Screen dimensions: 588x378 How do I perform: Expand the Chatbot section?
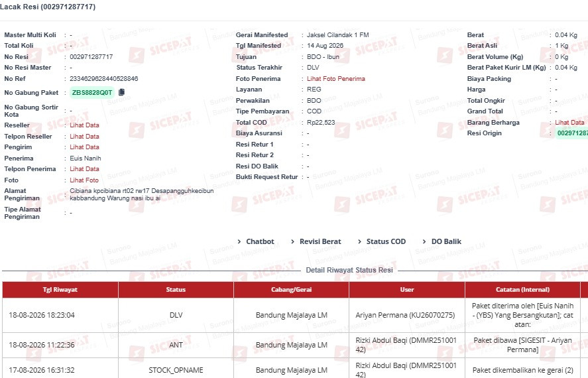[x=256, y=241]
